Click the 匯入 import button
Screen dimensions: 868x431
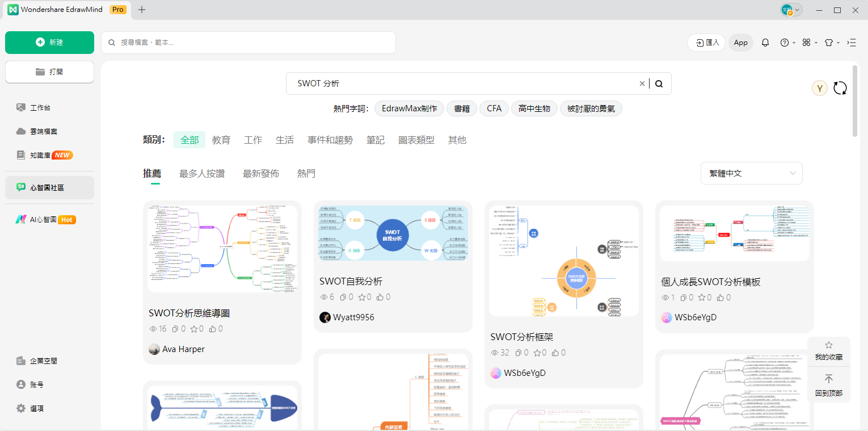pos(706,43)
